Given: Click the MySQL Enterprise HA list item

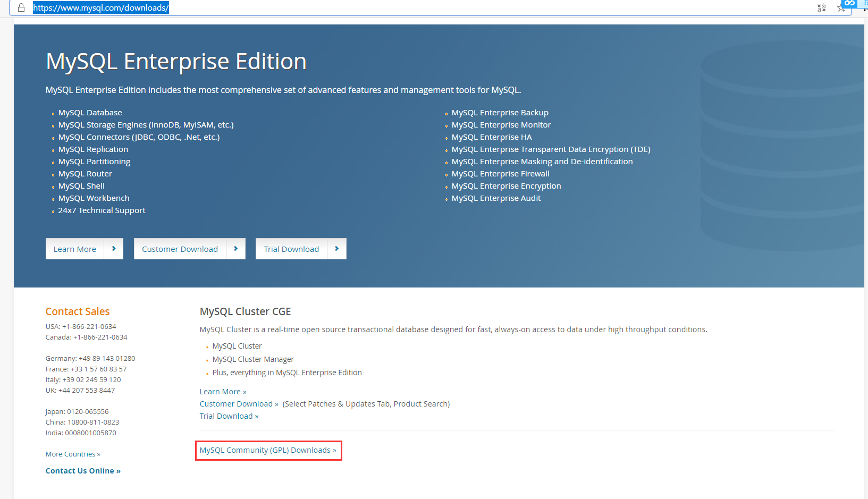Looking at the screenshot, I should click(492, 137).
